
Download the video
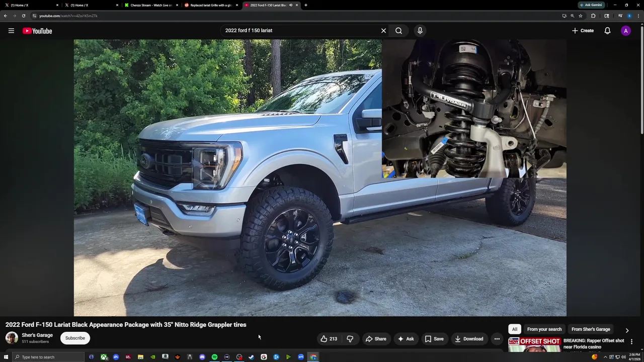pos(469,339)
